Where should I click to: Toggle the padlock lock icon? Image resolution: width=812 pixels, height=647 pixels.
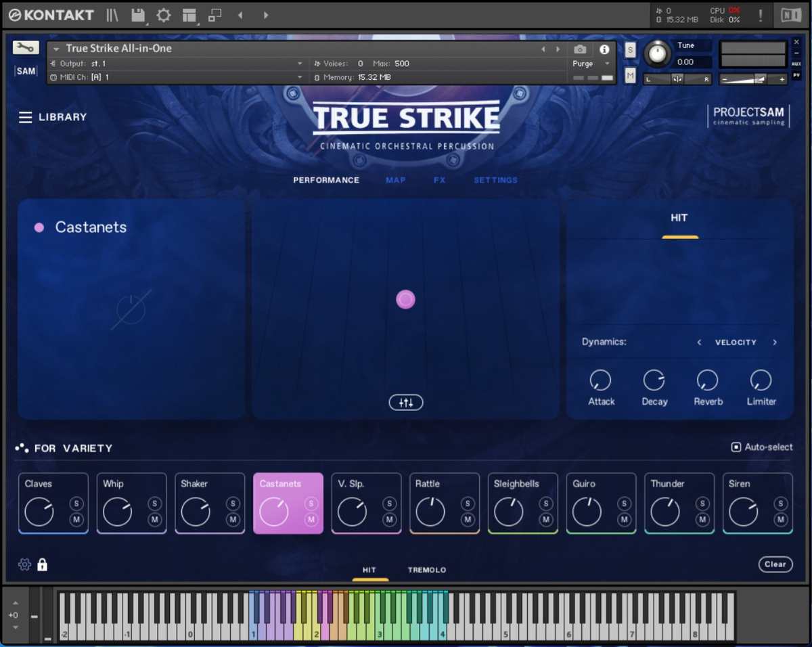click(42, 564)
